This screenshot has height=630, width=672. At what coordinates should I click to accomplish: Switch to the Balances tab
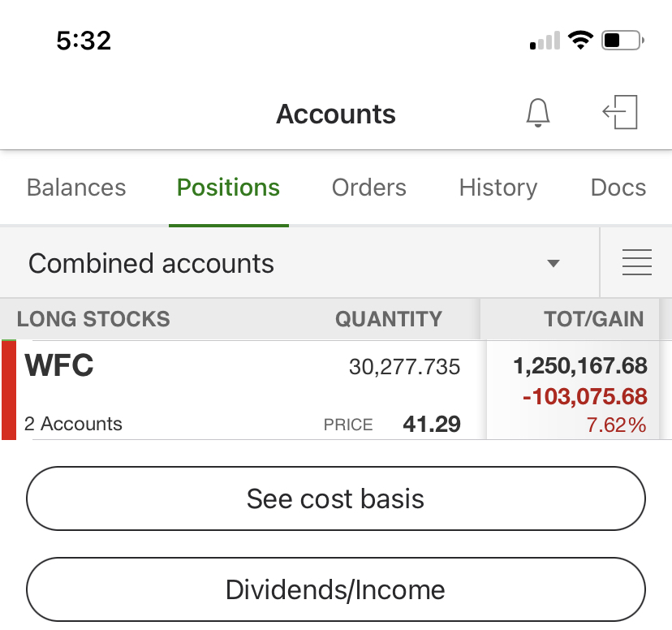76,188
